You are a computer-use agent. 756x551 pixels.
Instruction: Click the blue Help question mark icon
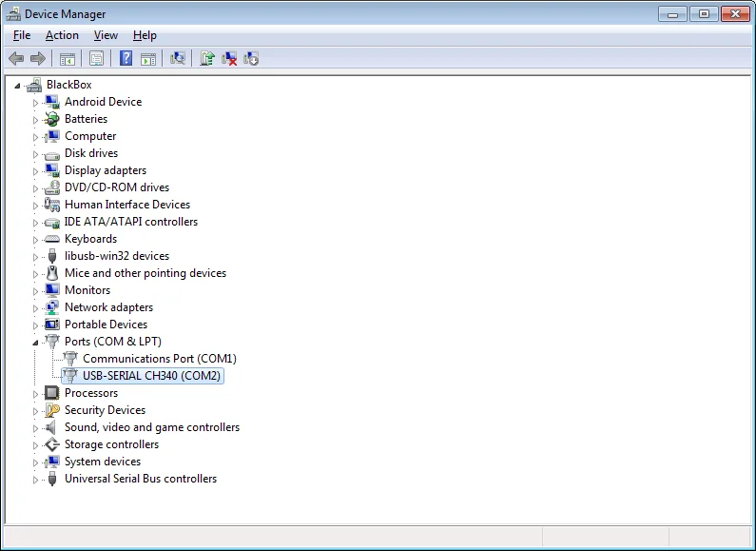(126, 59)
